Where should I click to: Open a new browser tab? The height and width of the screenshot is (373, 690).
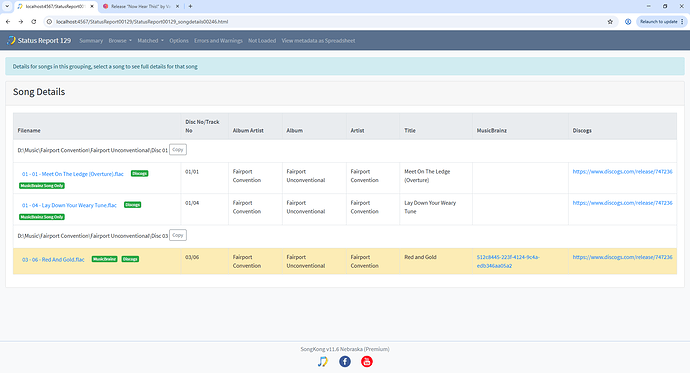point(191,6)
